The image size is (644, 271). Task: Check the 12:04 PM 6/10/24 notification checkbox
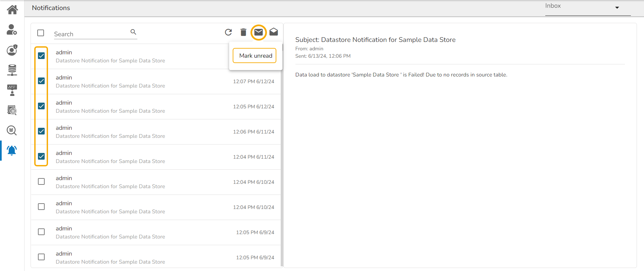pos(41,181)
